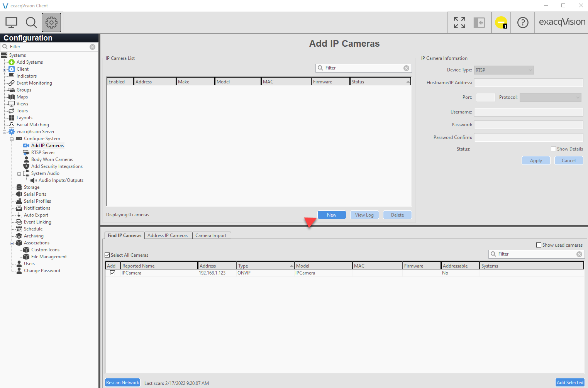Open the yellow system status indicator

click(501, 22)
